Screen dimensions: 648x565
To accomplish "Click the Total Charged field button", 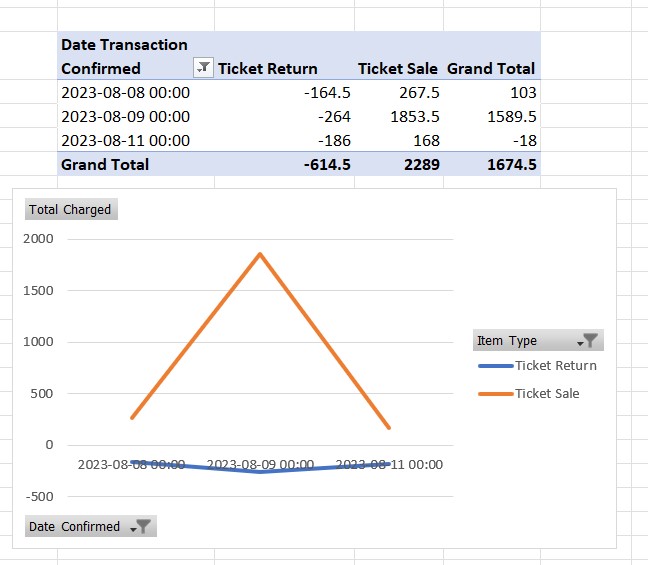I will (x=71, y=210).
